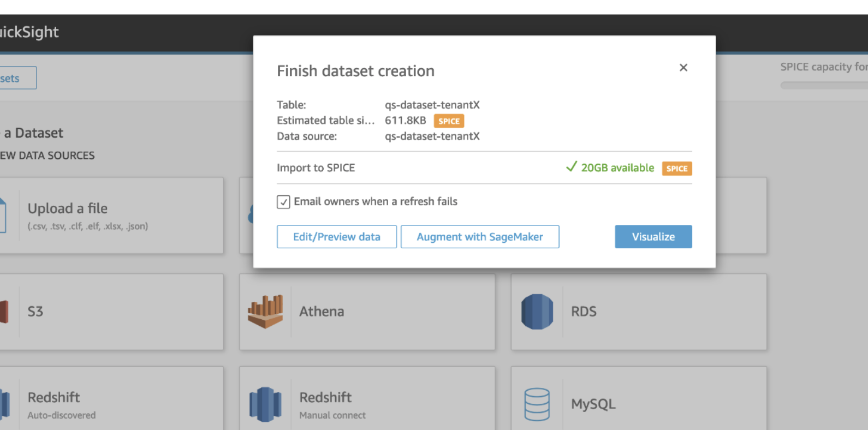The image size is (868, 430).
Task: Uncheck Email owners when a refresh fails
Action: tap(283, 202)
